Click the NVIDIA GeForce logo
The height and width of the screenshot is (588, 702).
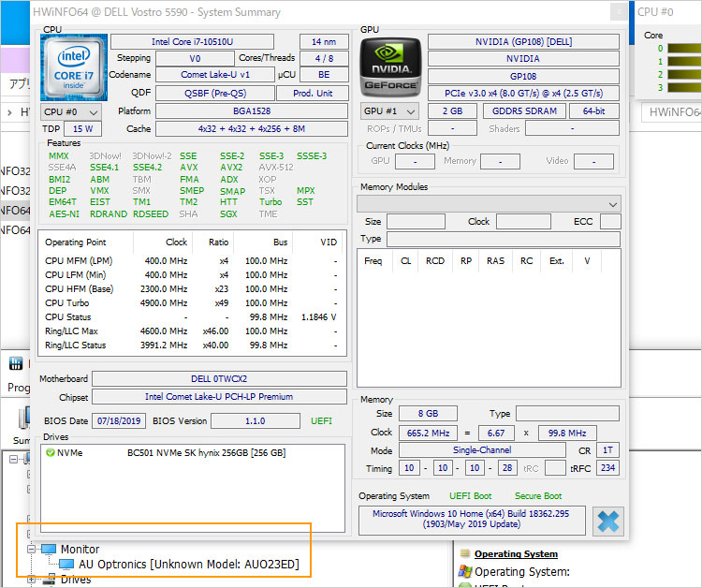391,67
